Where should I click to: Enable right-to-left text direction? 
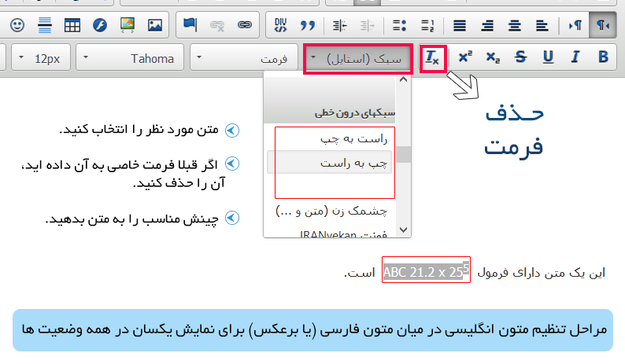click(602, 24)
